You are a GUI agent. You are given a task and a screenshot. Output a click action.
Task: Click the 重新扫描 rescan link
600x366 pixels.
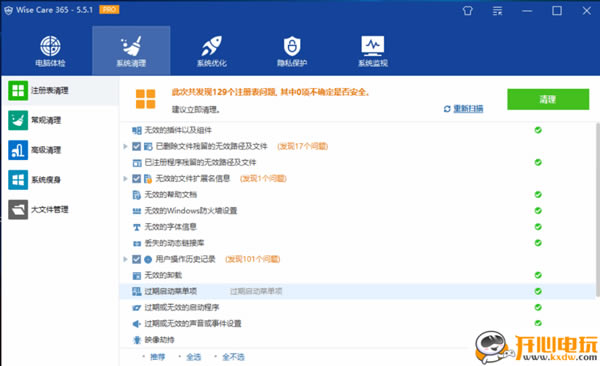tap(468, 109)
